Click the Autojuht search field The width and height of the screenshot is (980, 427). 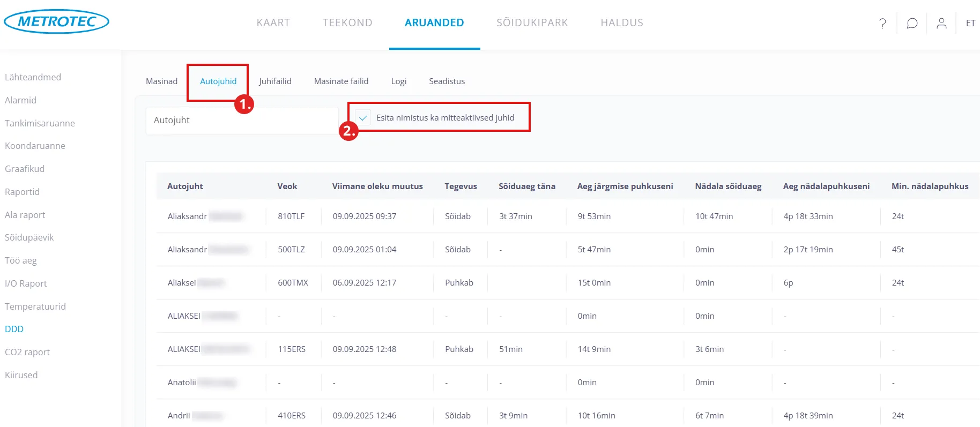tap(241, 121)
